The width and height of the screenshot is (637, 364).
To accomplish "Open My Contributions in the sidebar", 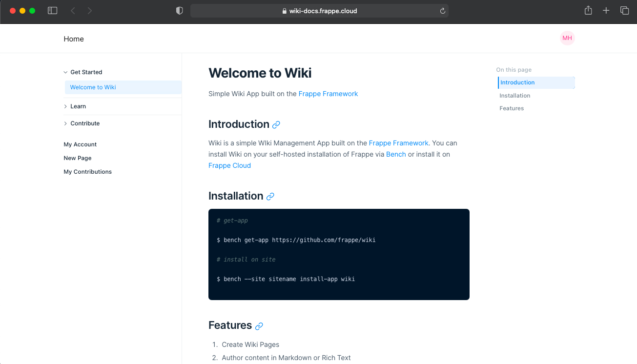I will pos(88,172).
